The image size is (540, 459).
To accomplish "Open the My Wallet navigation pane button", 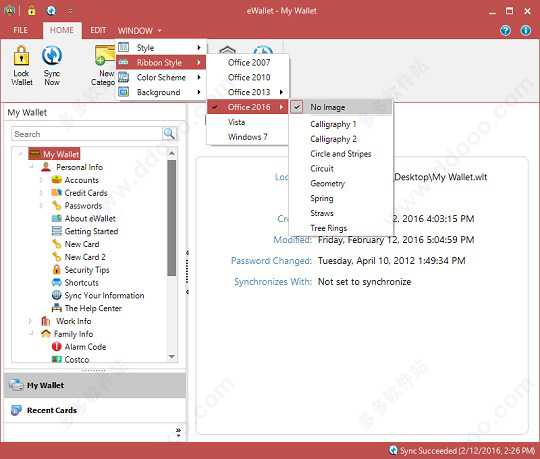I will click(x=95, y=385).
